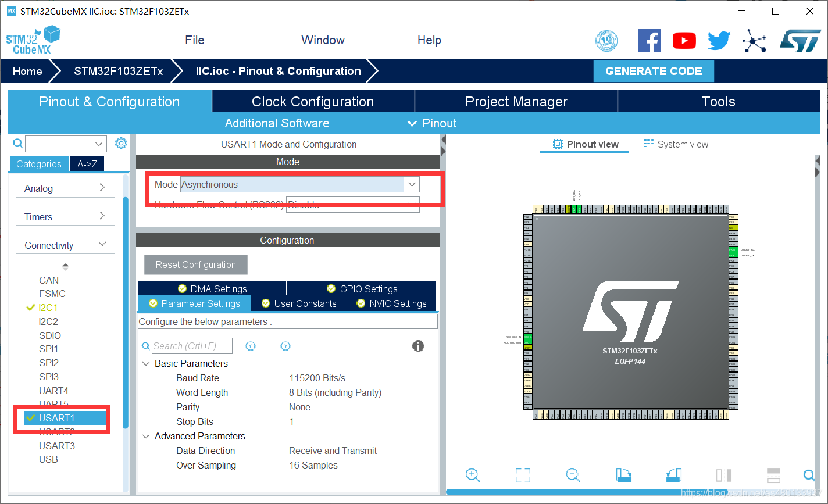828x504 pixels.
Task: Click the 10-year anniversary badge icon
Action: [606, 41]
